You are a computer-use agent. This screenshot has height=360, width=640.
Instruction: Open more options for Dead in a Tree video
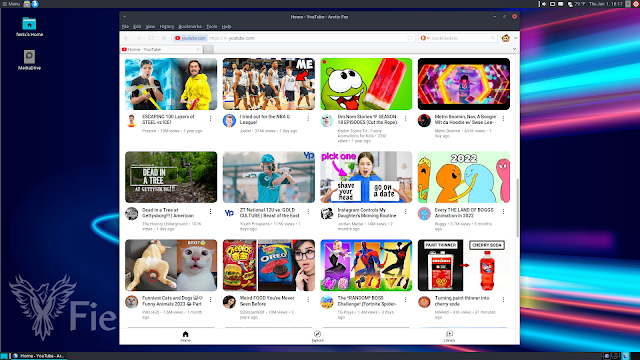(210, 211)
